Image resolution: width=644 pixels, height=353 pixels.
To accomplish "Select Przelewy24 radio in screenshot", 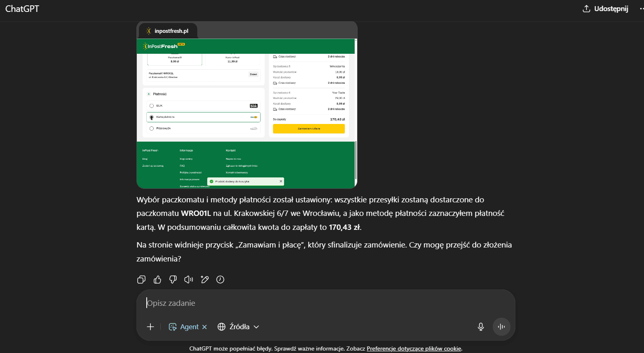I will pos(152,128).
